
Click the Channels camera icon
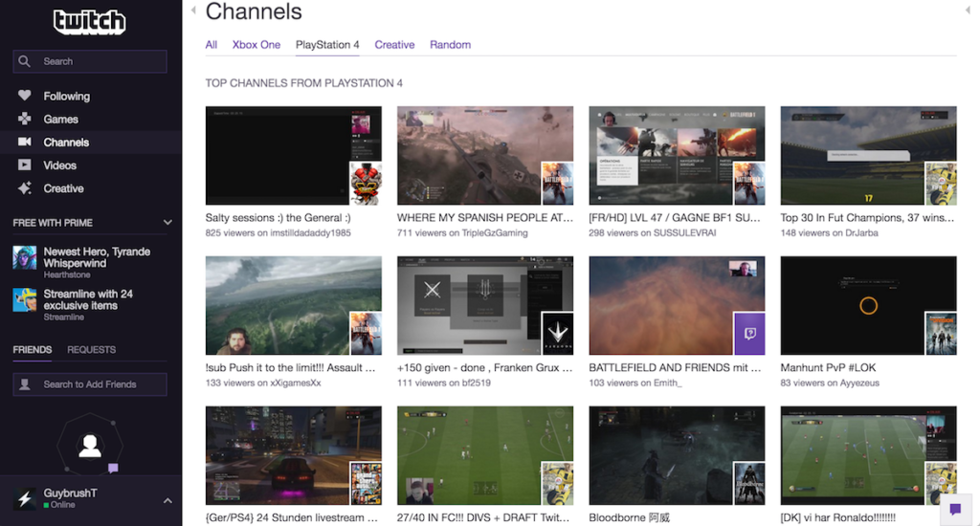[24, 142]
